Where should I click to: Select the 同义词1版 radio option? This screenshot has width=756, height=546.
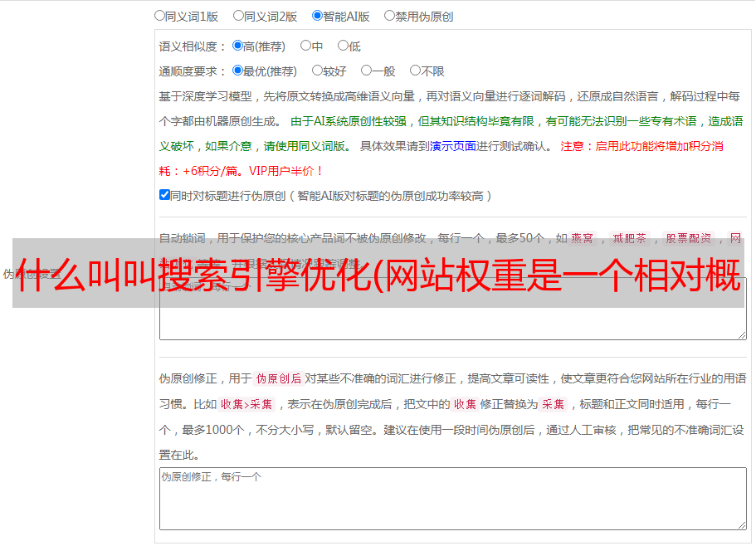point(159,16)
